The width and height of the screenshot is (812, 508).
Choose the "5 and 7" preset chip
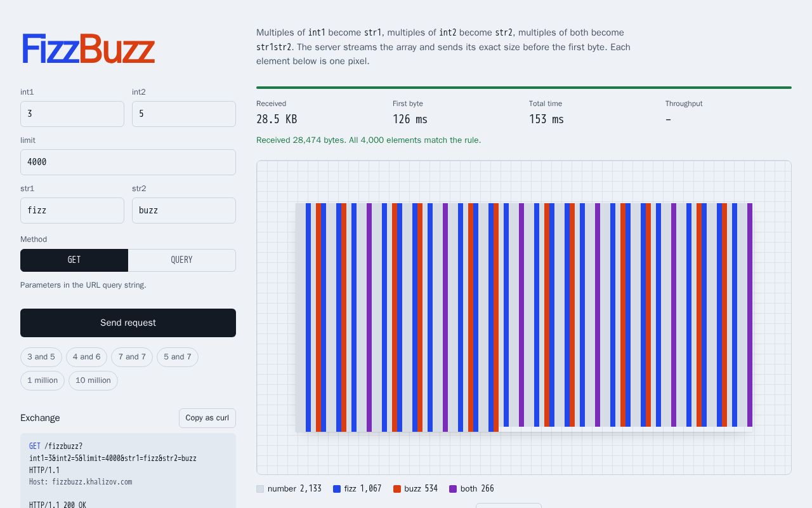[x=178, y=357]
